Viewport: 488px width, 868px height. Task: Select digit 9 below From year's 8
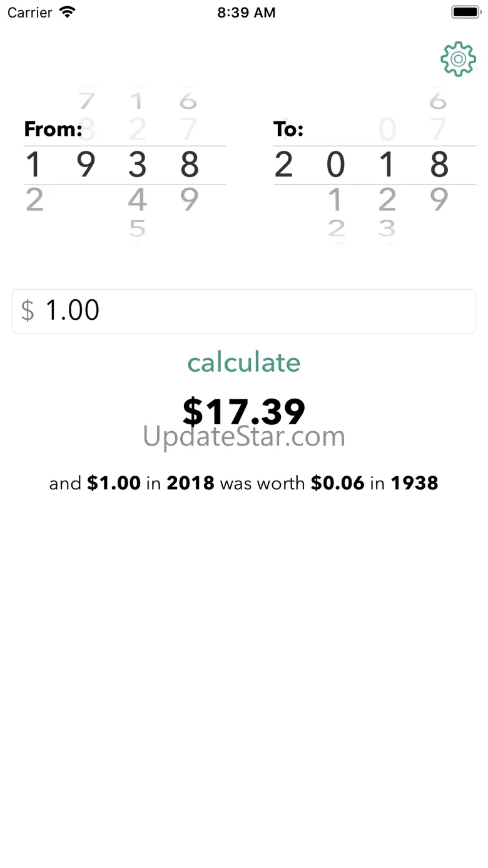[189, 200]
